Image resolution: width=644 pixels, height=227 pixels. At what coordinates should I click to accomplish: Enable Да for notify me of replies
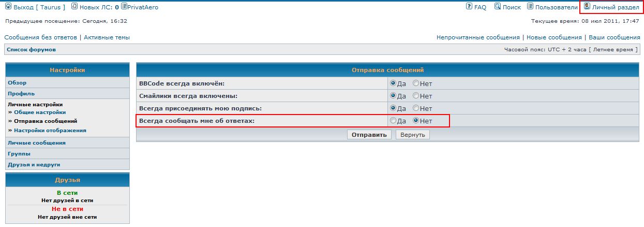(393, 121)
